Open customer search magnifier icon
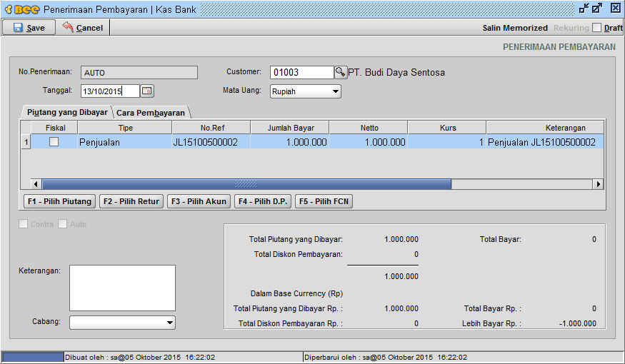Screen dimensions: 625x364 pyautogui.click(x=340, y=72)
